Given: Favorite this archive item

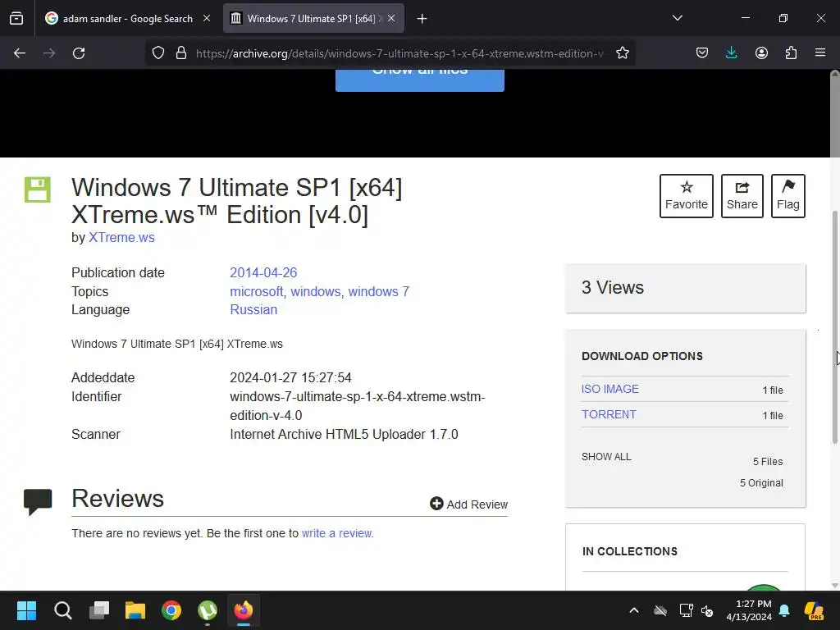Looking at the screenshot, I should (687, 196).
